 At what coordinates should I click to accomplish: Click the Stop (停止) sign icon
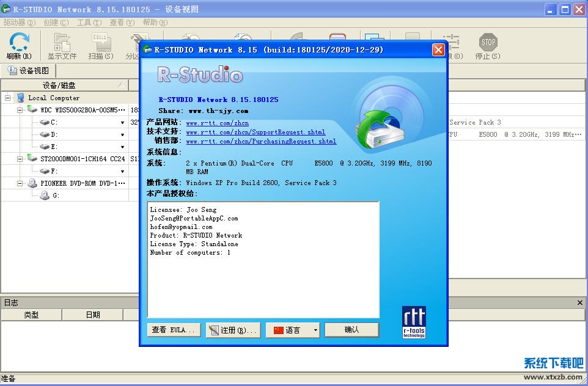(488, 43)
